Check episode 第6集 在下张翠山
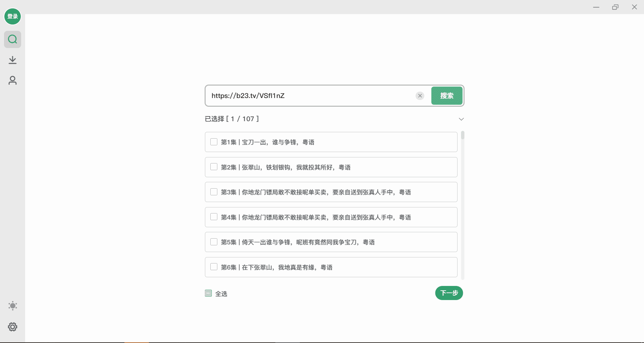This screenshot has width=644, height=343. coord(214,266)
